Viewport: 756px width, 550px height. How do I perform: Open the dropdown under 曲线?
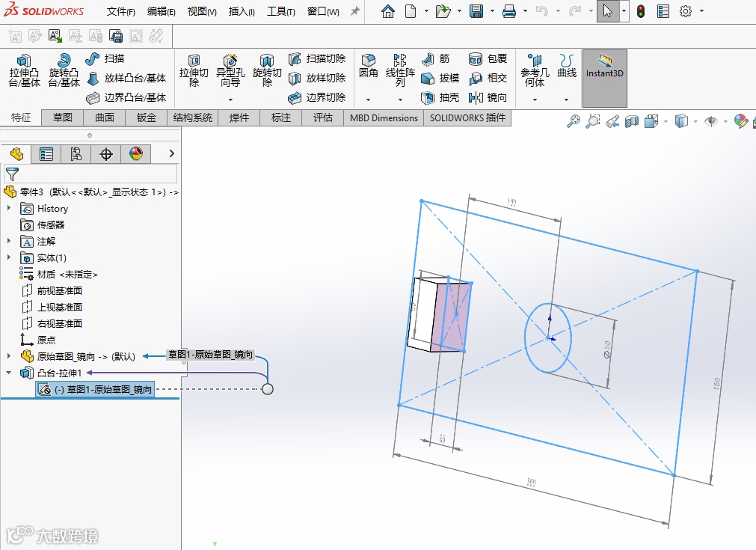click(567, 100)
